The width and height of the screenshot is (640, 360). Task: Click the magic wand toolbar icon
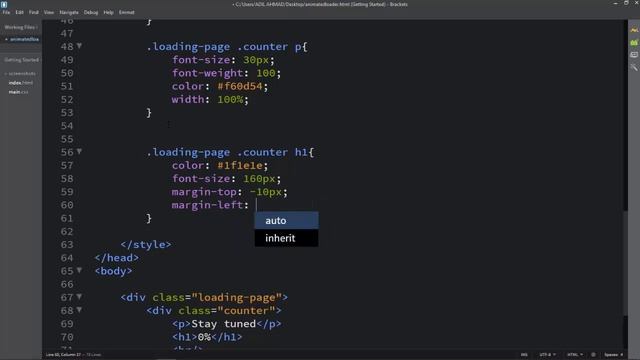pyautogui.click(x=634, y=67)
